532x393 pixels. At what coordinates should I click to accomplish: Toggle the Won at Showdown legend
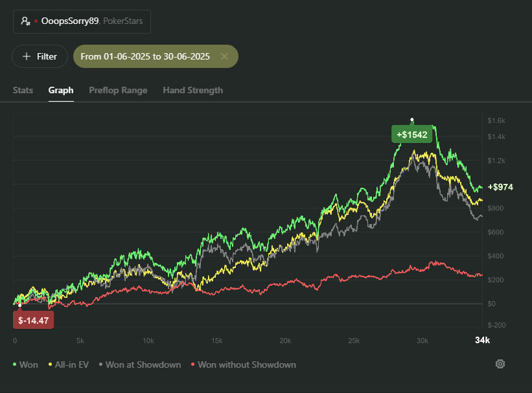click(140, 365)
